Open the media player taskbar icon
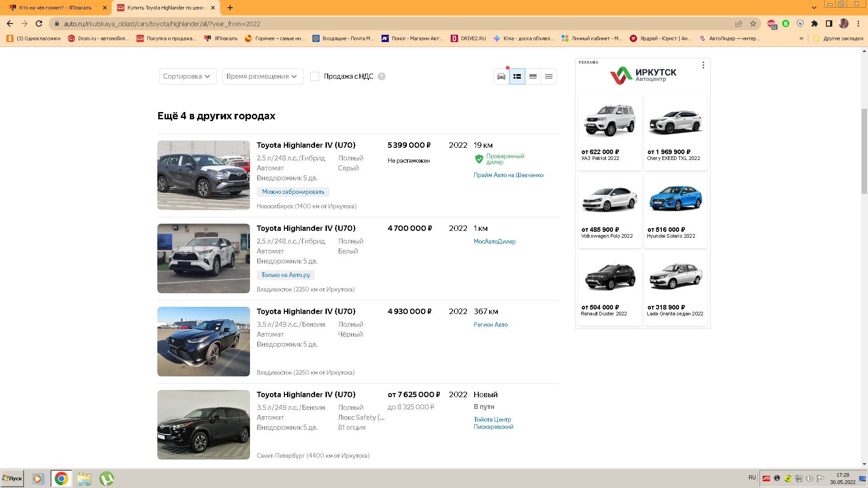868x488 pixels. point(38,479)
